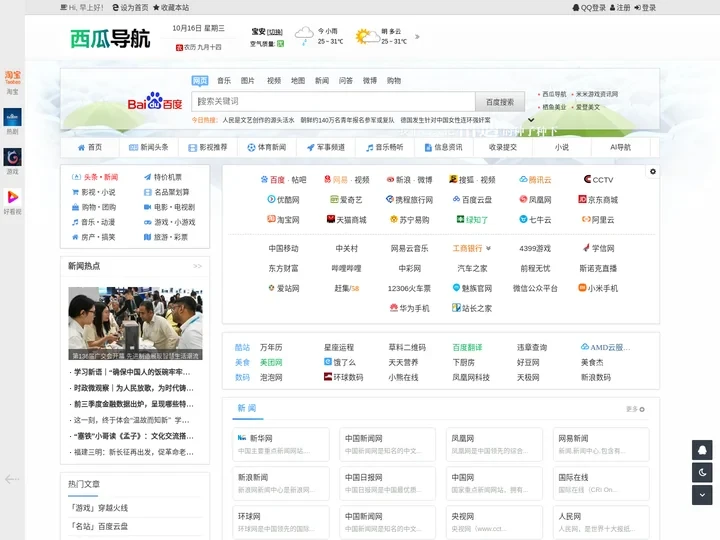
Task: Open 特价机票 category link
Action: point(163,177)
